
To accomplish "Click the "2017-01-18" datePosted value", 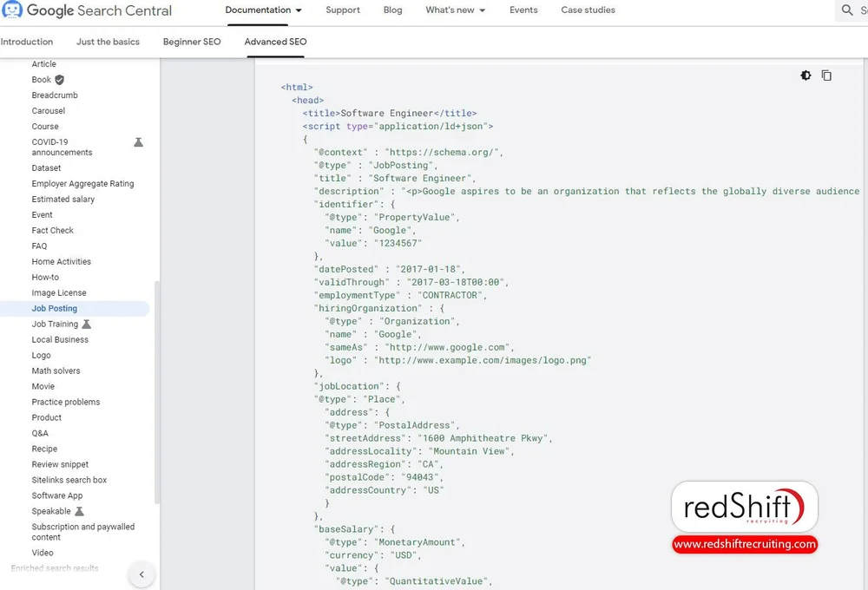I will [428, 269].
